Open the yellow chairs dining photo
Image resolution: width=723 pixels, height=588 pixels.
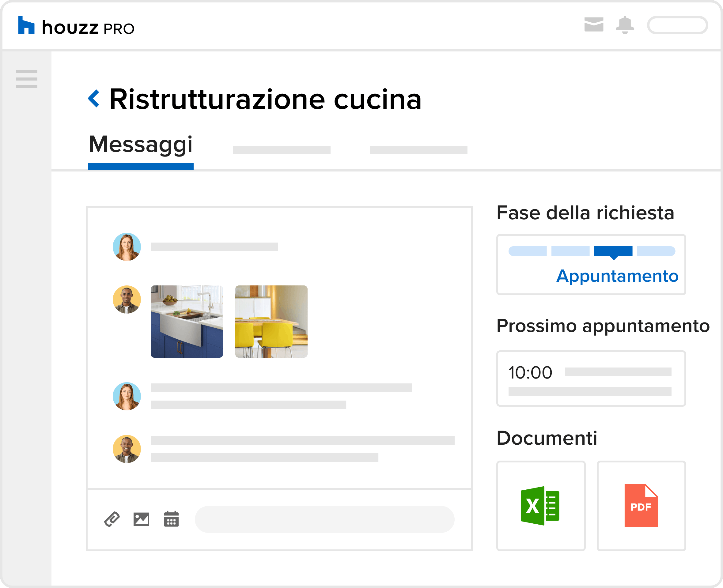pyautogui.click(x=271, y=322)
